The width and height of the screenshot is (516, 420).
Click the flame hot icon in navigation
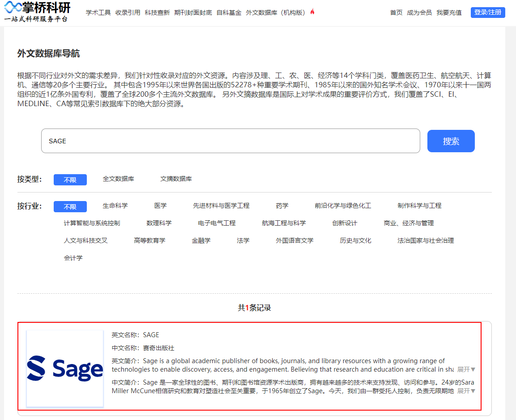tap(312, 12)
